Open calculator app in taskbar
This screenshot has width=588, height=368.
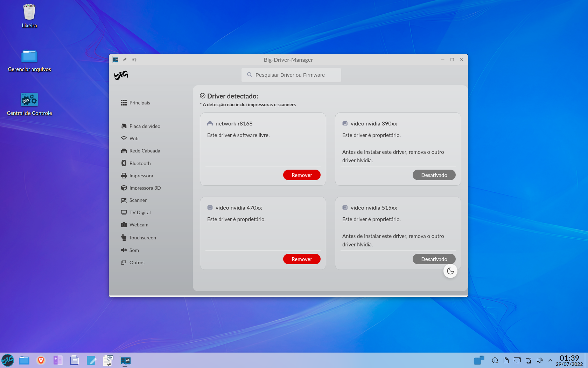[58, 360]
